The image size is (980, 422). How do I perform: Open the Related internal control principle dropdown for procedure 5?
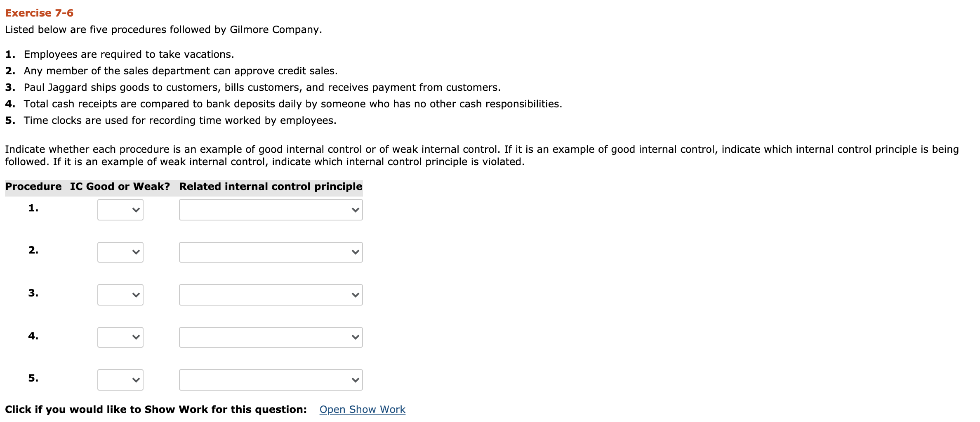click(270, 379)
